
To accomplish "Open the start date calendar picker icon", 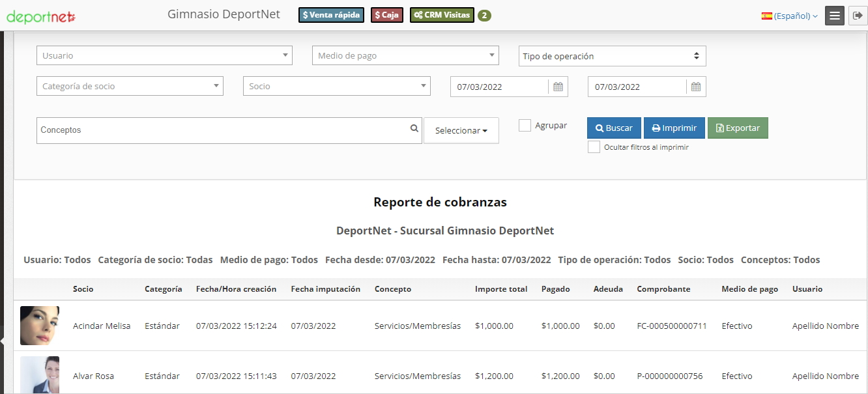I will [558, 87].
